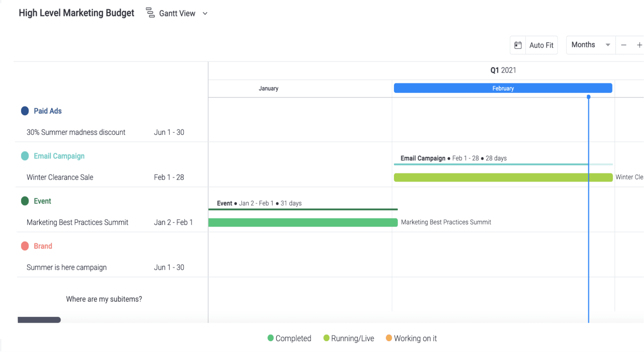
Task: Toggle the Working on it legend item
Action: pos(411,338)
